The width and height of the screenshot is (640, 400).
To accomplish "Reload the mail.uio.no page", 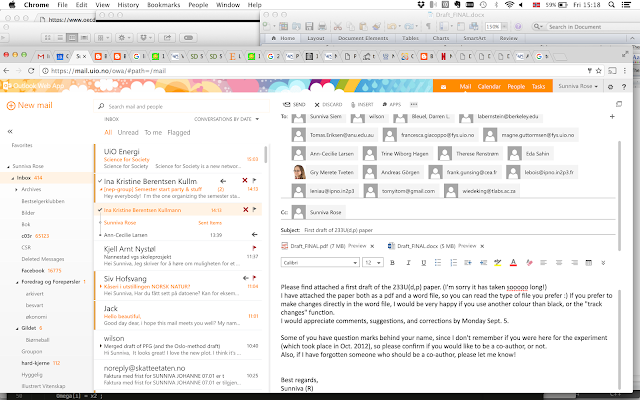I will pyautogui.click(x=31, y=71).
